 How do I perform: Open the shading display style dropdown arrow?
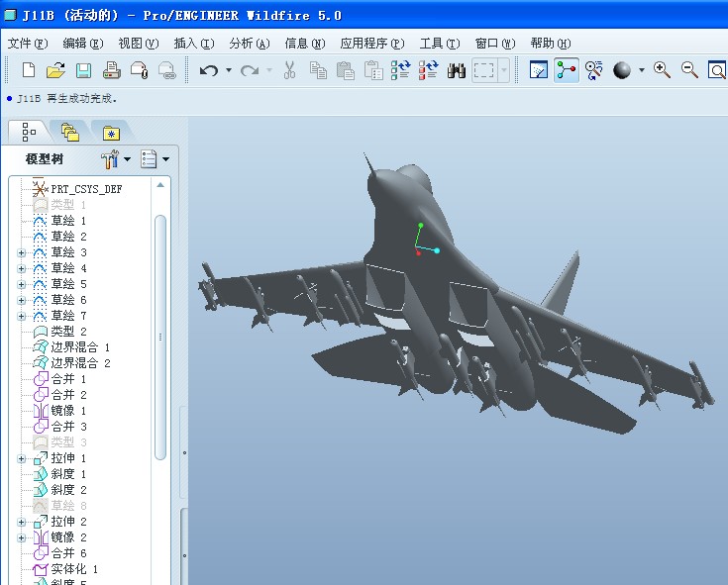[x=641, y=70]
